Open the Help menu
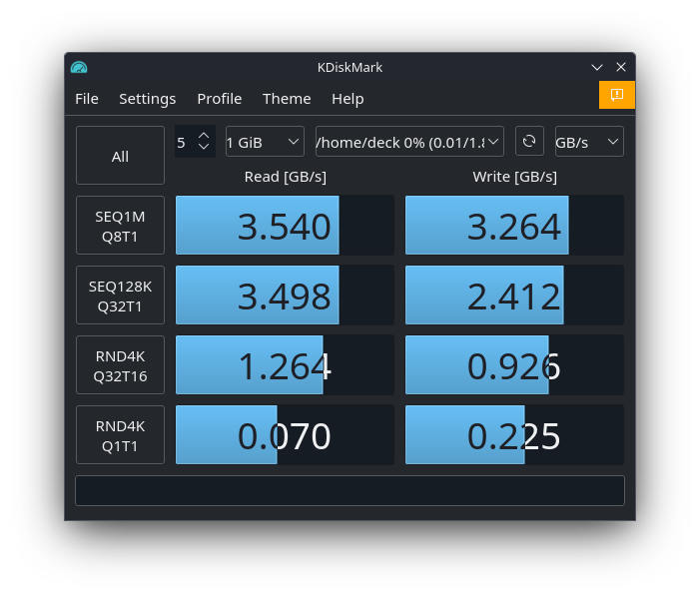 (348, 99)
